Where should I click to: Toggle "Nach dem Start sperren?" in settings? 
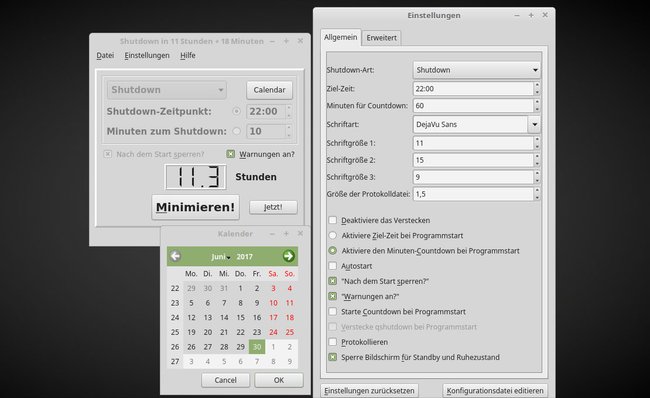click(332, 281)
